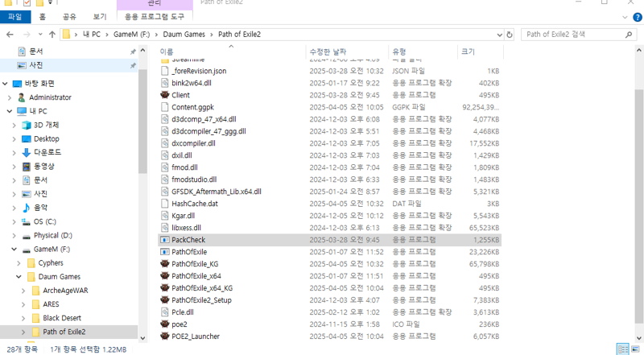Select the bink2w64.dll file icon
Image resolution: width=644 pixels, height=355 pixels.
(165, 83)
